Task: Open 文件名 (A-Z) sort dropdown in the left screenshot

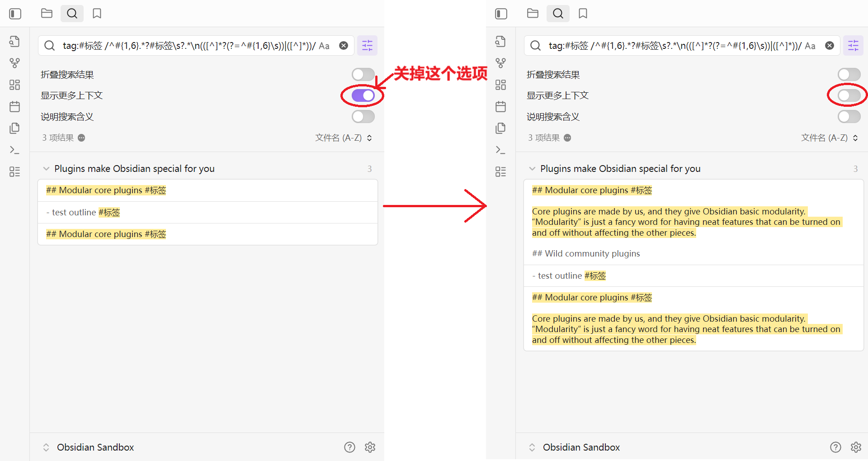Action: tap(343, 138)
